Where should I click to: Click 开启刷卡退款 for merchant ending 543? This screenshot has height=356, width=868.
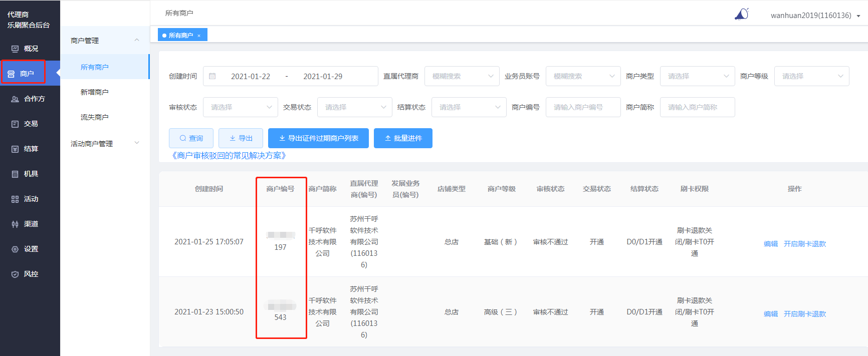805,314
